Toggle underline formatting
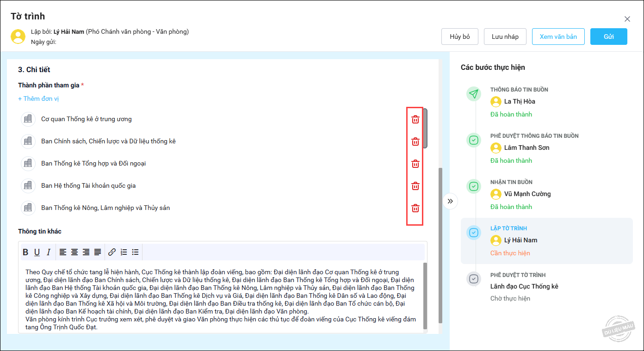The width and height of the screenshot is (644, 351). pyautogui.click(x=37, y=252)
